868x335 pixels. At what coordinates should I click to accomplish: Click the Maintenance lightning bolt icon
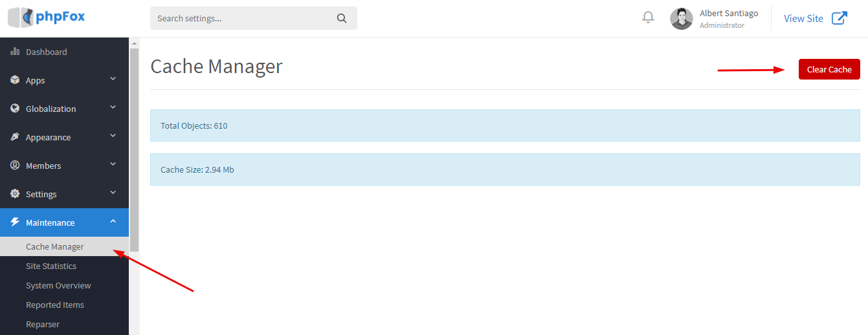click(15, 222)
